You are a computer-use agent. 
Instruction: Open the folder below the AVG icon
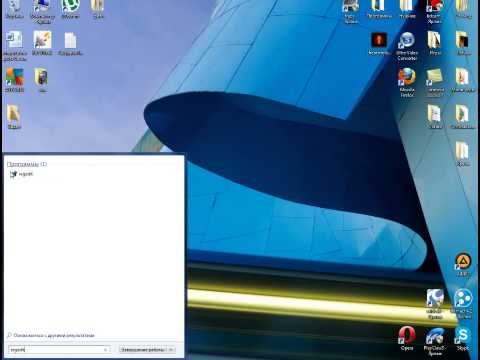[14, 117]
